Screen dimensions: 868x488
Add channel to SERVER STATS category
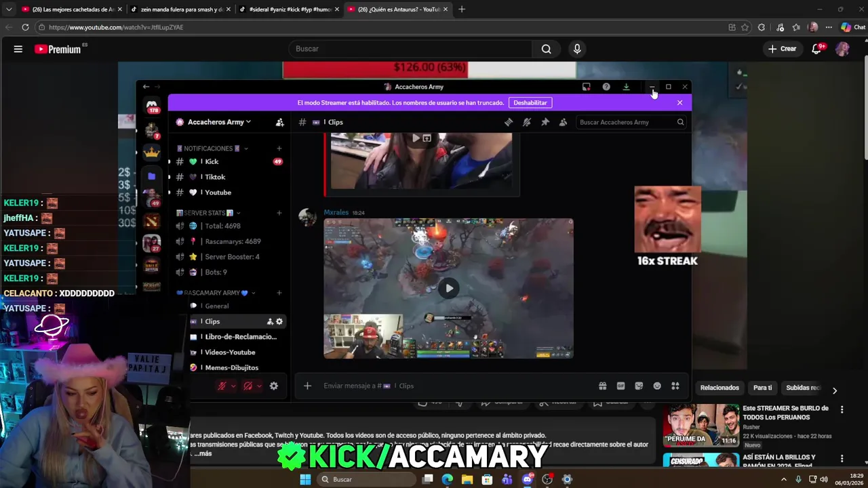(x=279, y=213)
